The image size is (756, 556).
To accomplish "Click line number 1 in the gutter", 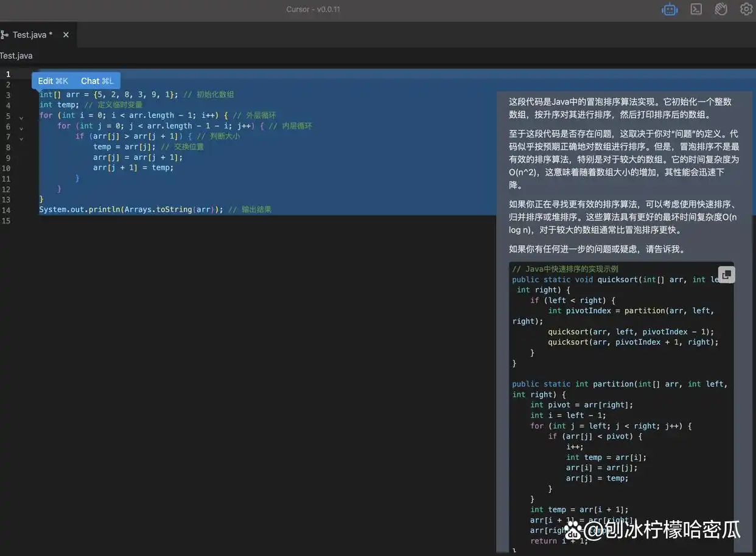I will (8, 74).
